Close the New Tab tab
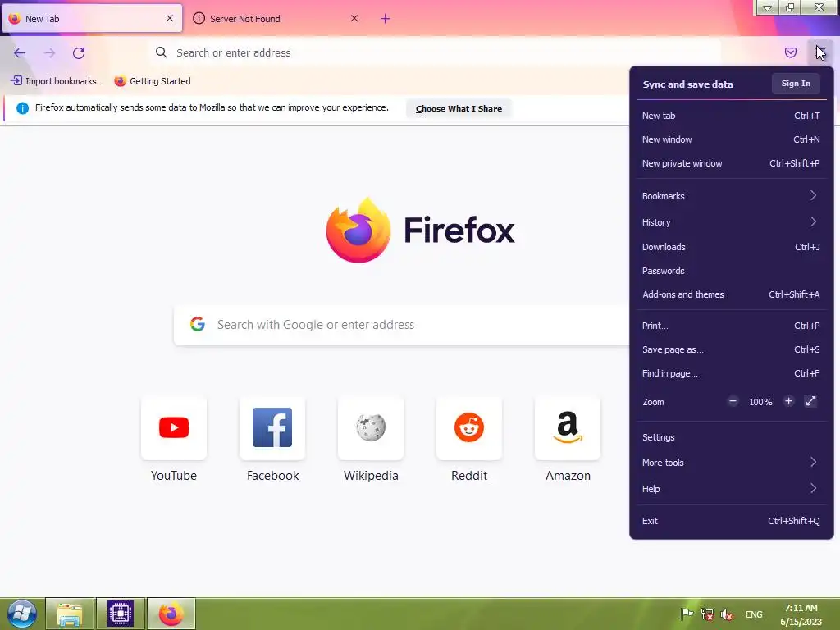 170,18
